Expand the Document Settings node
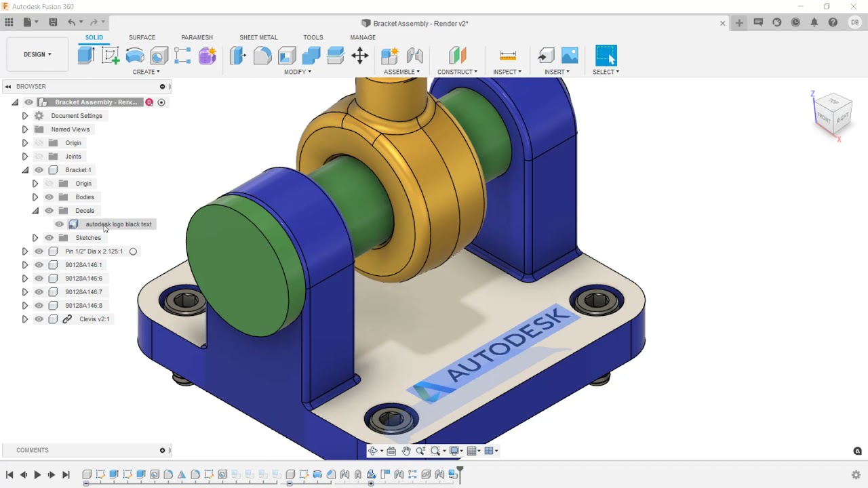The height and width of the screenshot is (488, 868). point(25,116)
